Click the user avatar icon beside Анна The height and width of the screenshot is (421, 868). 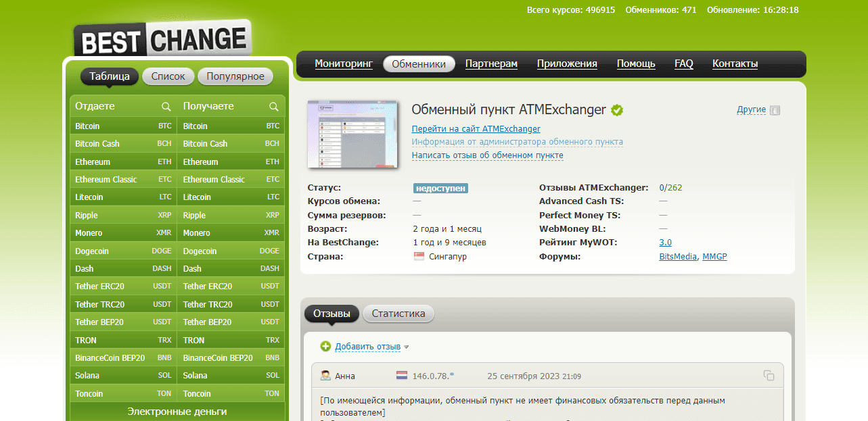(x=325, y=376)
